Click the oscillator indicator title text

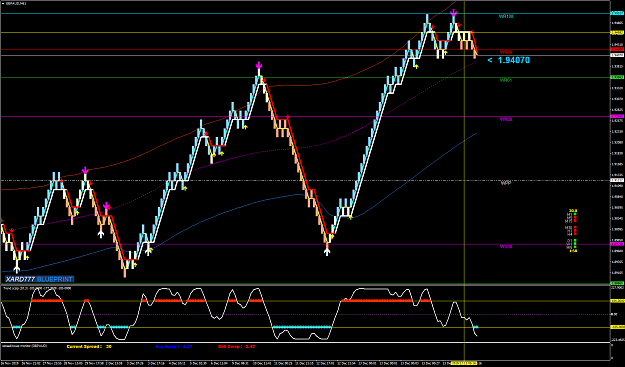[x=37, y=288]
